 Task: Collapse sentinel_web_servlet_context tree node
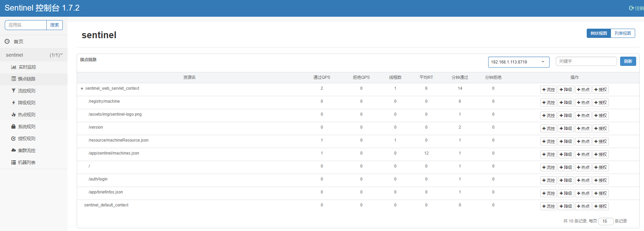(x=82, y=89)
